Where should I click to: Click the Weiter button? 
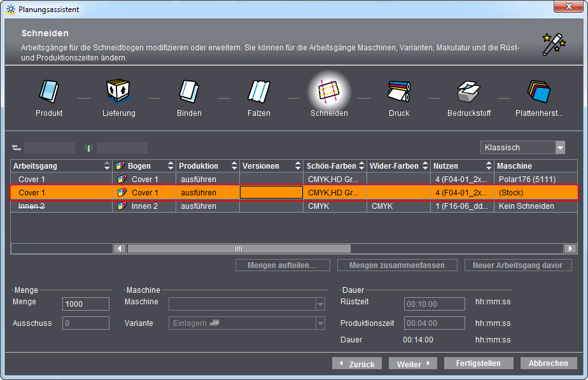point(413,363)
